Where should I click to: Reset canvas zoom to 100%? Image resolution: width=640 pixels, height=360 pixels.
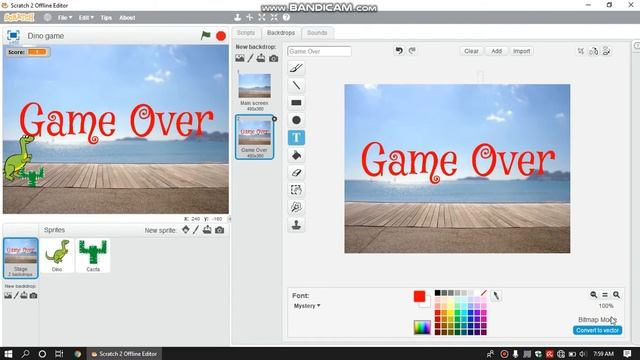pos(605,295)
